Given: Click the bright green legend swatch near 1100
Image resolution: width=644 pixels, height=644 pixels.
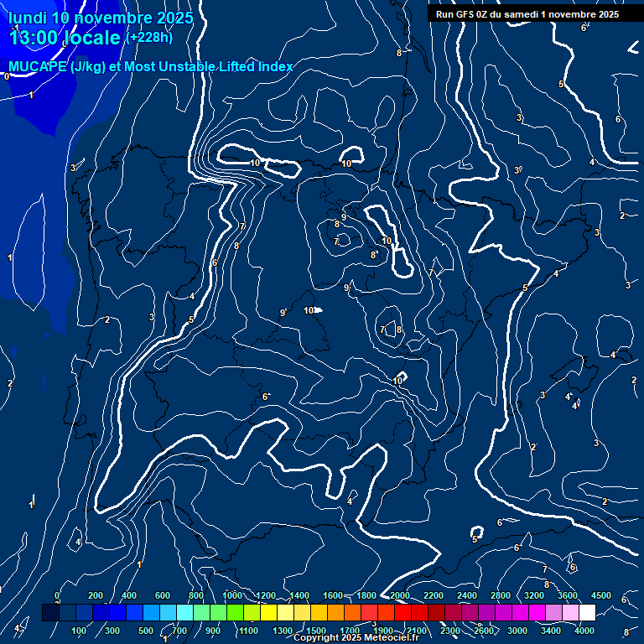Looking at the screenshot, I should point(235,612).
